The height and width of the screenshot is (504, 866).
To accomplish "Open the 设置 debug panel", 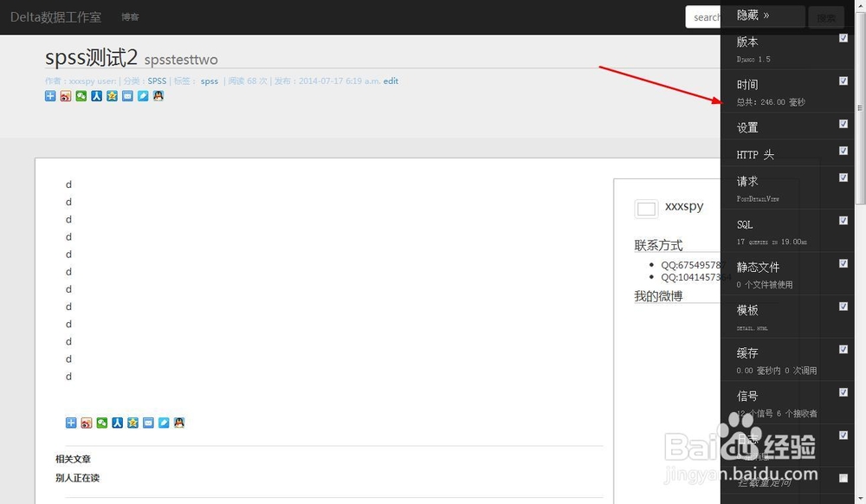I will click(747, 128).
